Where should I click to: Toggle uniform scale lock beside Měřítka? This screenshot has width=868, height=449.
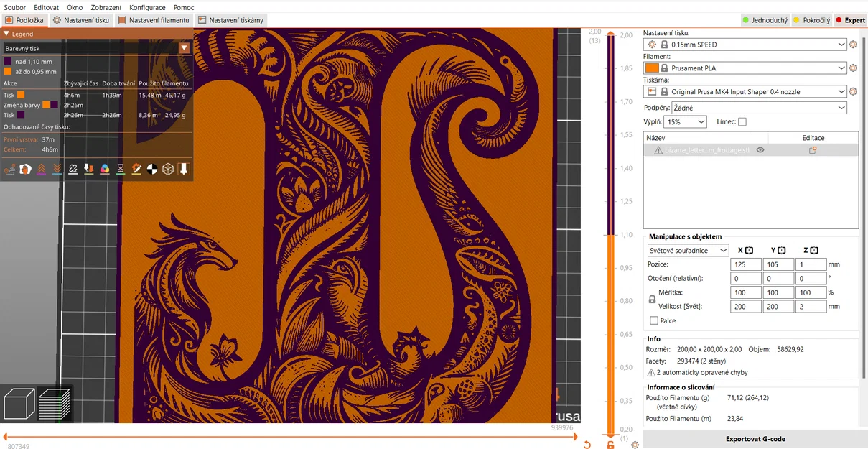click(x=652, y=300)
